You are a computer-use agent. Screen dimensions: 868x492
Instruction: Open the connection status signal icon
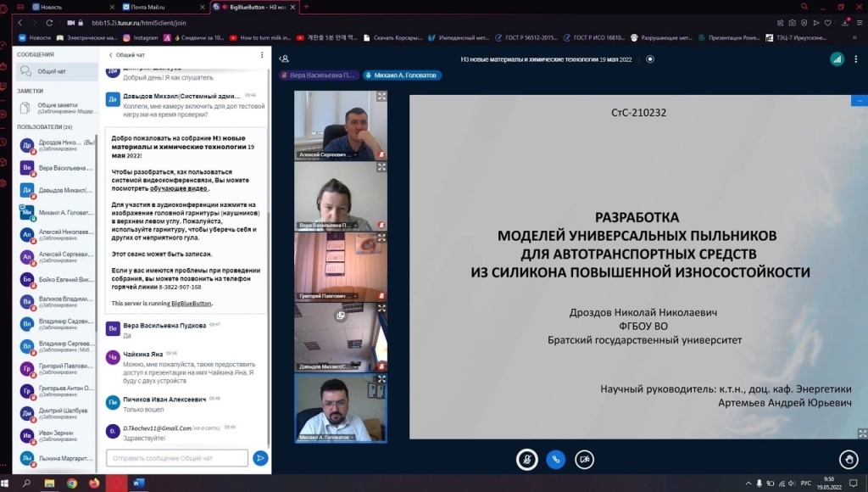[837, 59]
